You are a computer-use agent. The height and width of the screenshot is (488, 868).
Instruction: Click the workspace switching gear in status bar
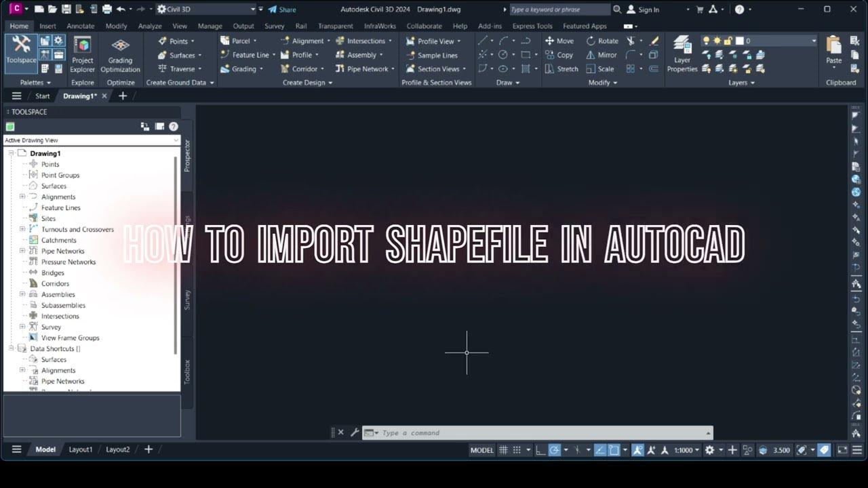click(709, 449)
